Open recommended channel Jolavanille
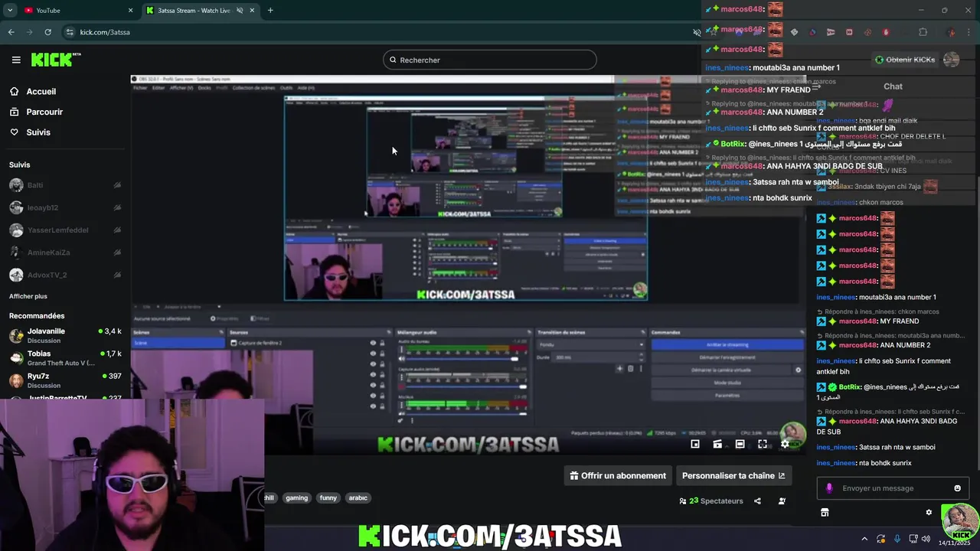This screenshot has height=551, width=980. pyautogui.click(x=65, y=335)
